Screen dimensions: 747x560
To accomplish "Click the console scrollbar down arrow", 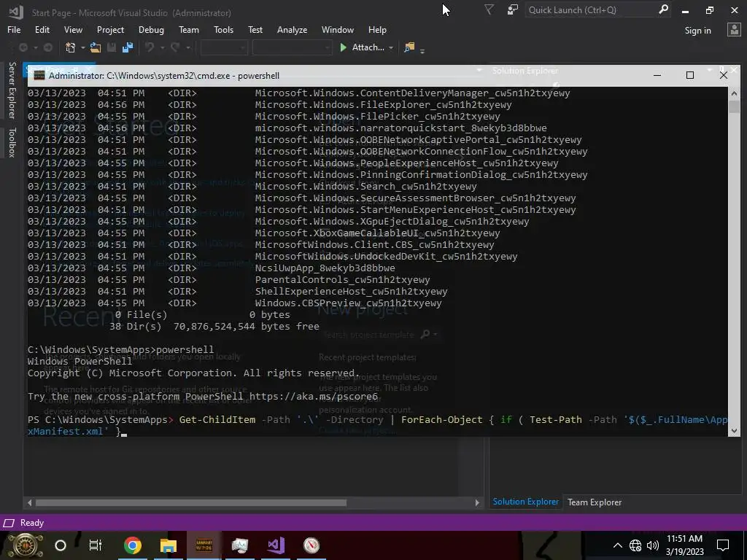I will (734, 430).
